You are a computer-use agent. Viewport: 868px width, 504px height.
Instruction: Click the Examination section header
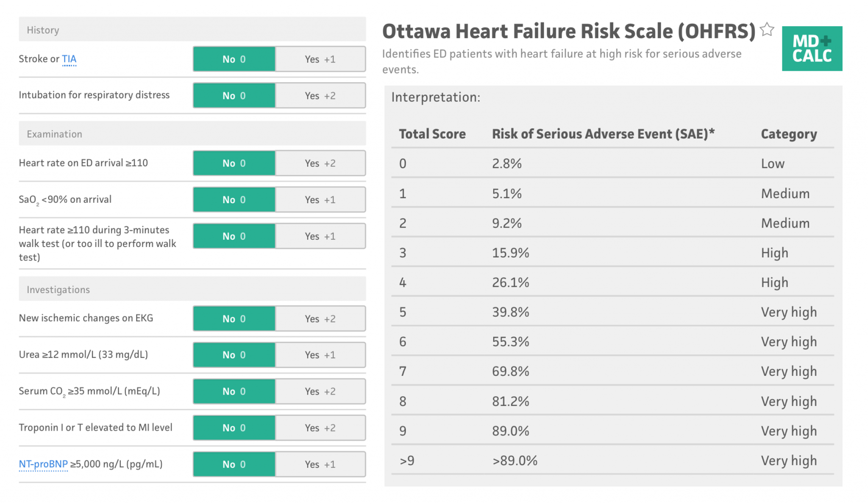54,134
